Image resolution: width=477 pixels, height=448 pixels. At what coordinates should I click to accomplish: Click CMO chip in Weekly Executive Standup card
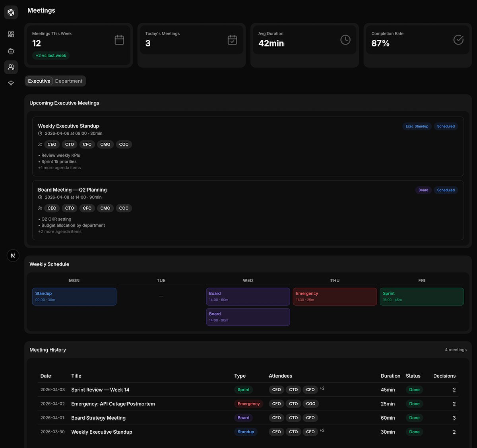click(105, 144)
